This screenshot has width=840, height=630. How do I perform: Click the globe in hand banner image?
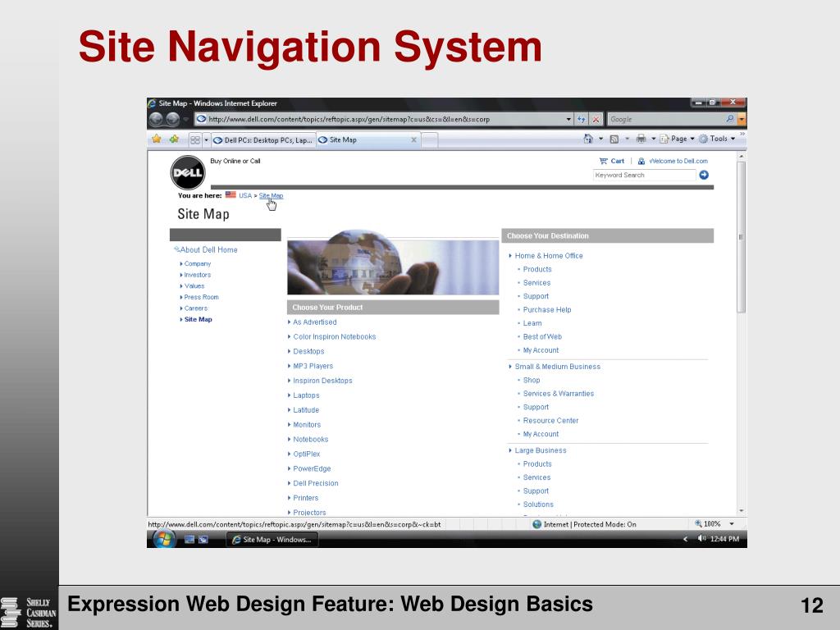point(393,263)
